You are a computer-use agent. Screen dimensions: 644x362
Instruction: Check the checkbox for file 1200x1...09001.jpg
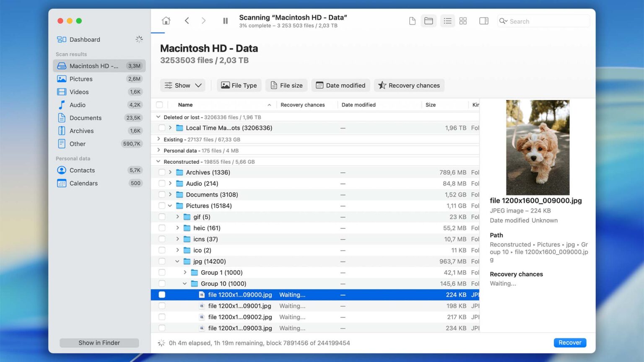click(x=162, y=306)
